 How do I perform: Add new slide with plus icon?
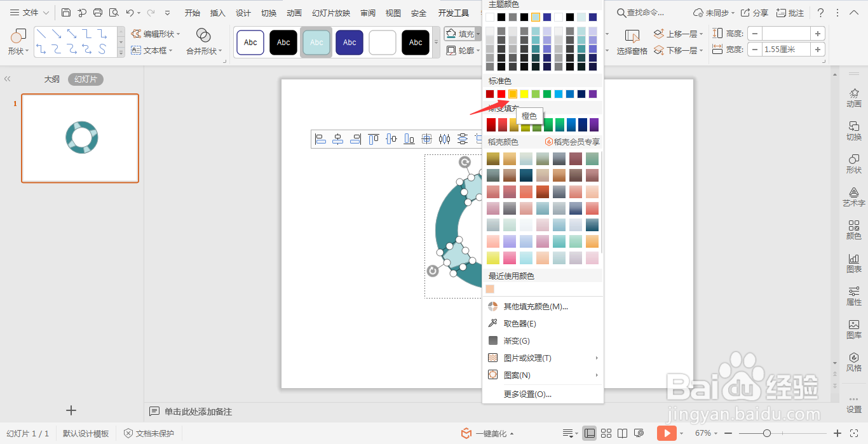pos(71,410)
